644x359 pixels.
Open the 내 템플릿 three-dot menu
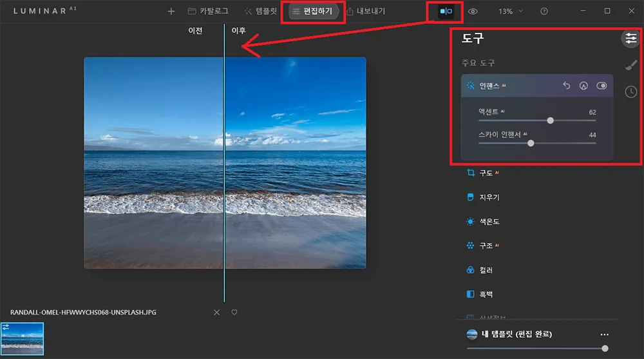(x=604, y=335)
